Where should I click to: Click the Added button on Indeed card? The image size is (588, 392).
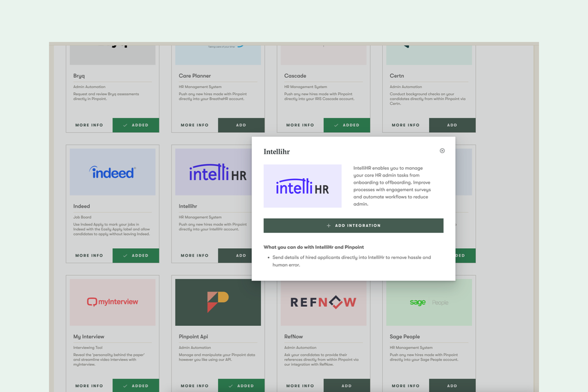(x=136, y=255)
